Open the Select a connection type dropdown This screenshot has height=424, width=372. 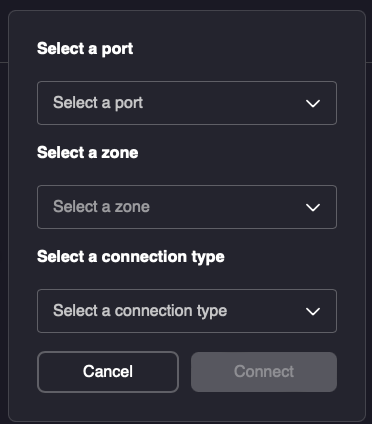[187, 311]
